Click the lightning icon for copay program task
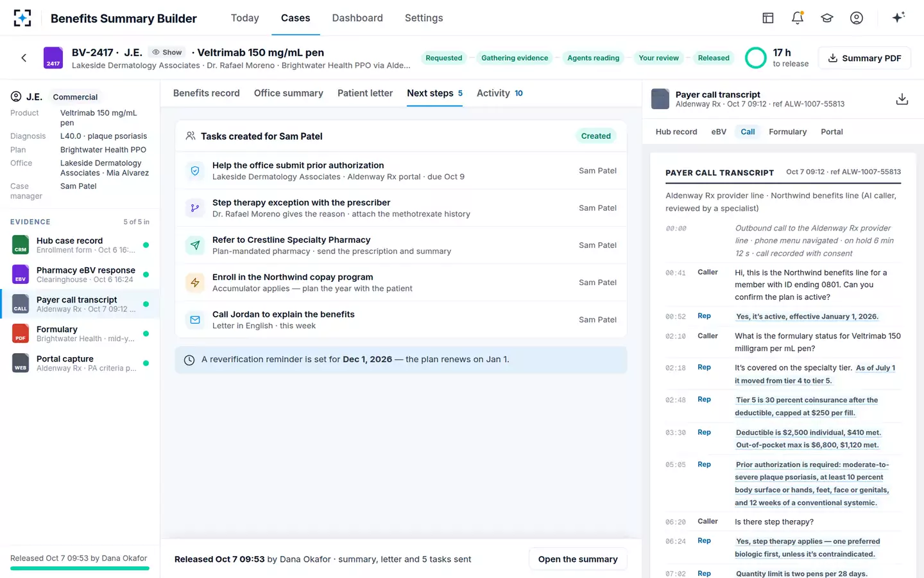924x578 pixels. [x=195, y=283]
